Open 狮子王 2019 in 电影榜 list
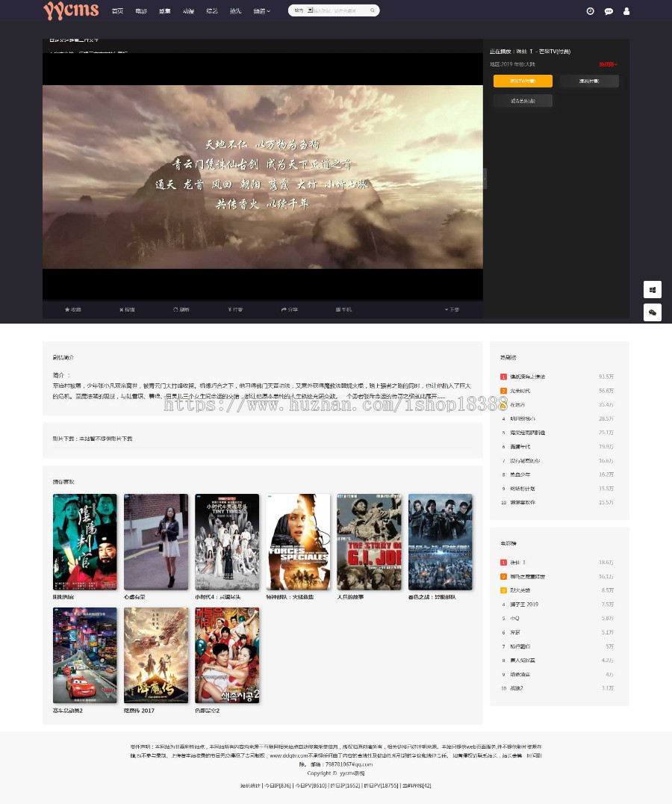The height and width of the screenshot is (804, 672). click(524, 604)
